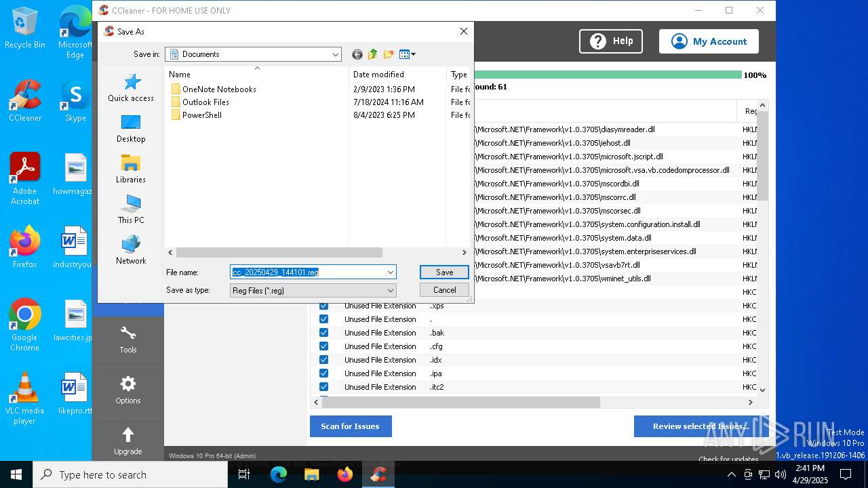Uncheck the .cfg Unused File Extension issue
Viewport: 868px width, 488px height.
323,346
